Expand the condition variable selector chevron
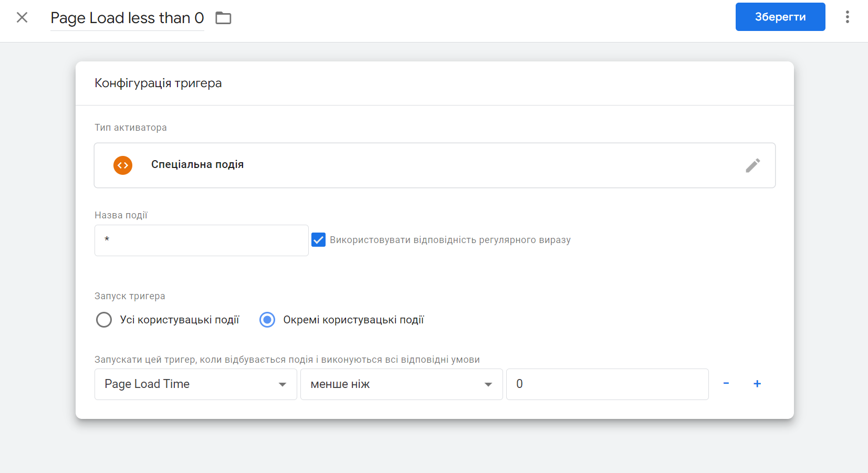The image size is (868, 473). [x=283, y=384]
